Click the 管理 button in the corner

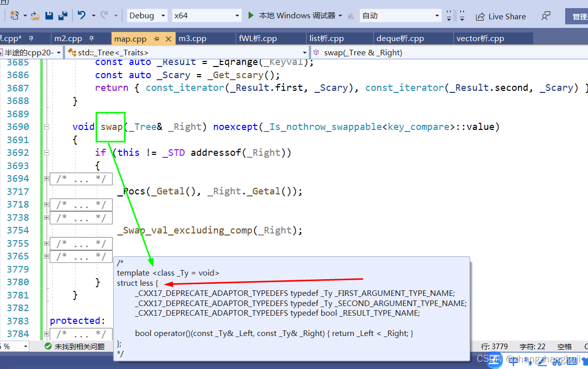pyautogui.click(x=577, y=17)
